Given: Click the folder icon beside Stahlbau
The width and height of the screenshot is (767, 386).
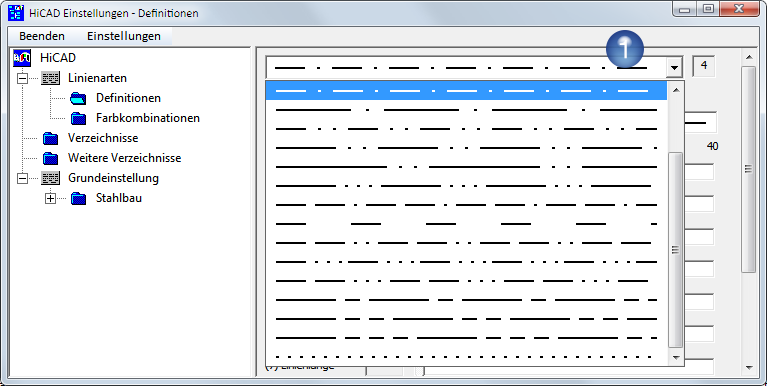Looking at the screenshot, I should 78,199.
